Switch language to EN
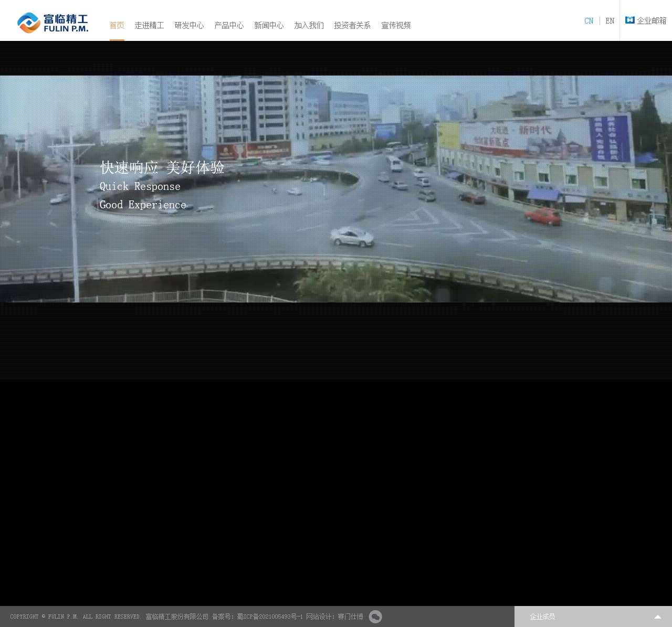Screen dimensions: 672x627 tap(610, 21)
